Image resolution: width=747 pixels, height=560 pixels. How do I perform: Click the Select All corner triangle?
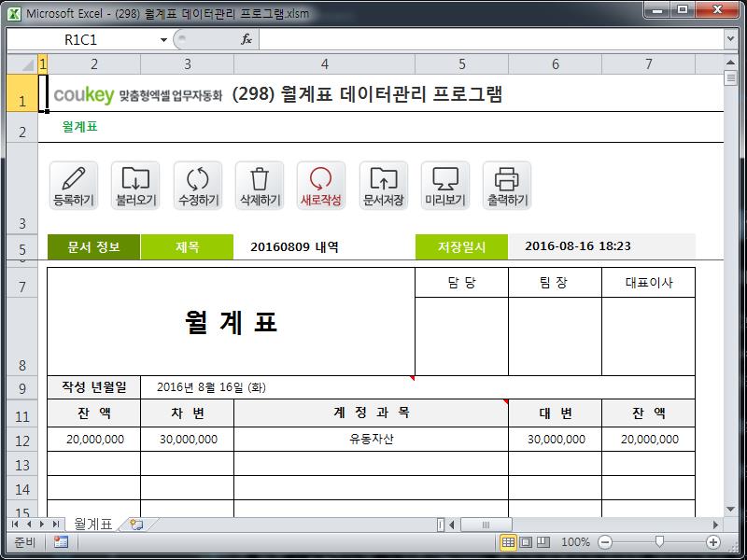[x=22, y=64]
